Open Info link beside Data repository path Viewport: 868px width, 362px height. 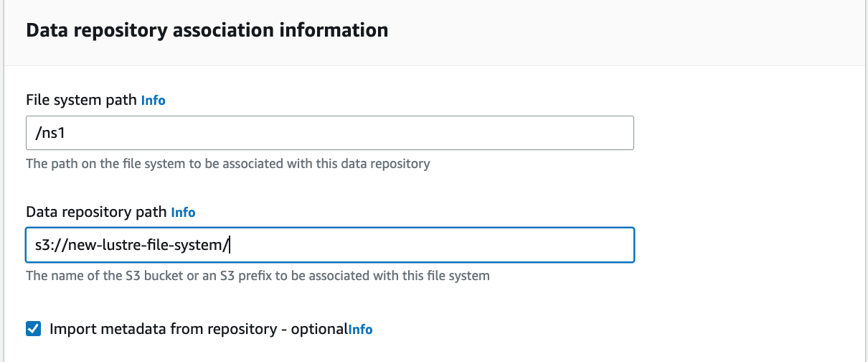(x=183, y=213)
